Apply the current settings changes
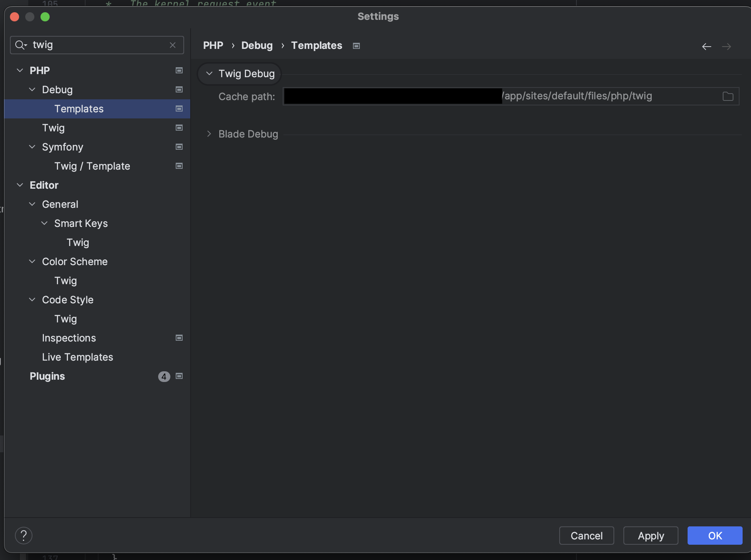 (650, 535)
